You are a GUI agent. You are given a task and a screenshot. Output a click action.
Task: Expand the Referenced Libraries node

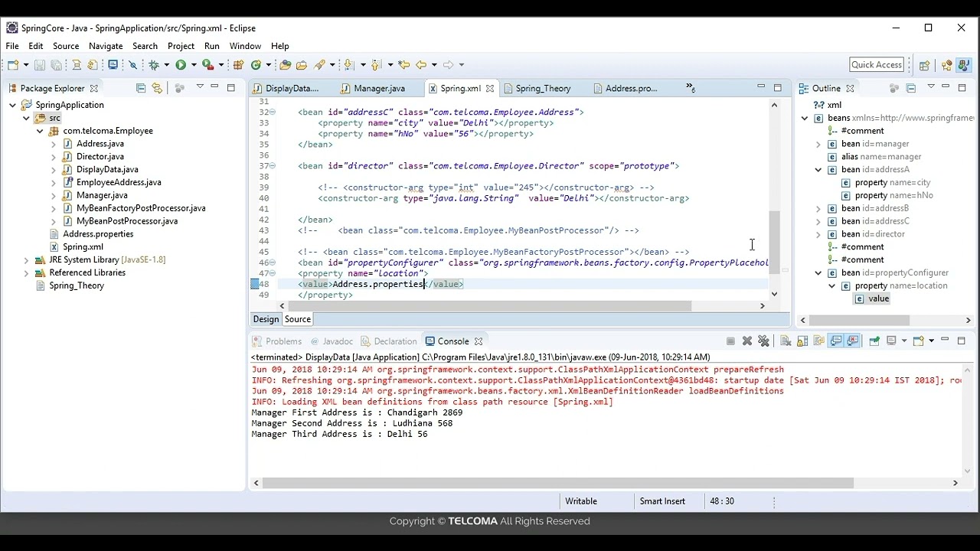pos(26,273)
